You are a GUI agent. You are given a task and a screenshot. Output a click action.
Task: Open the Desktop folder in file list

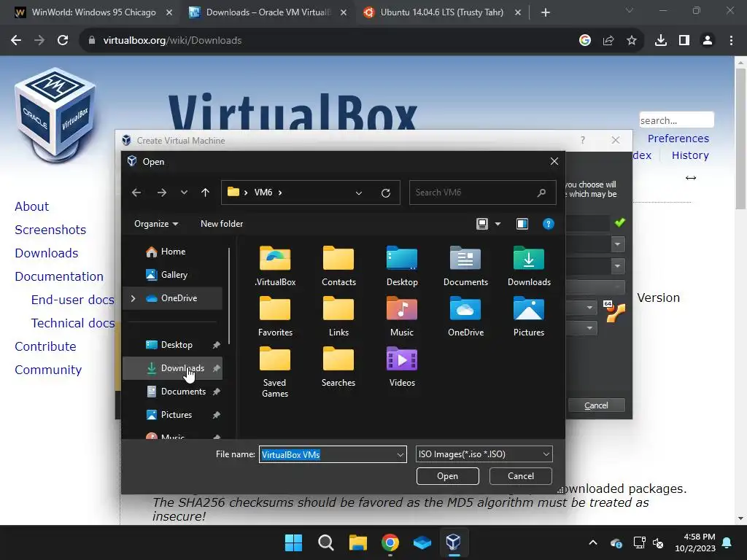tap(402, 265)
